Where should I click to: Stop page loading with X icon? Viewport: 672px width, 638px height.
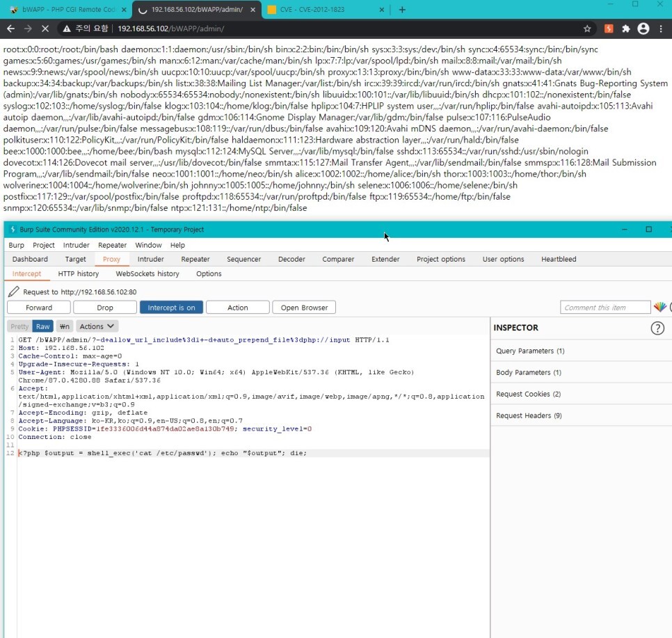(45, 29)
